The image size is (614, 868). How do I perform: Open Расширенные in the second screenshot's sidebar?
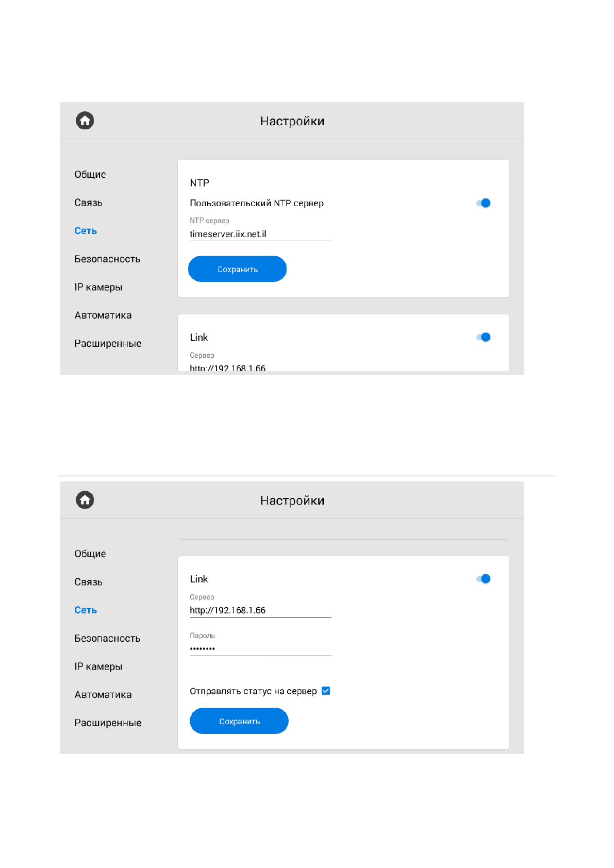point(108,723)
